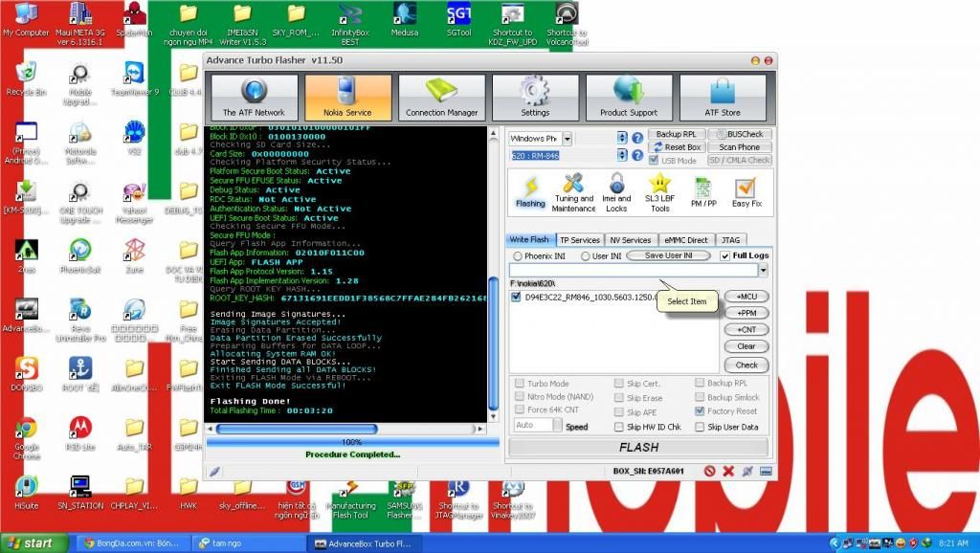Click the log vertical scrollbar thumb
This screenshot has width=980, height=553.
pos(493,343)
